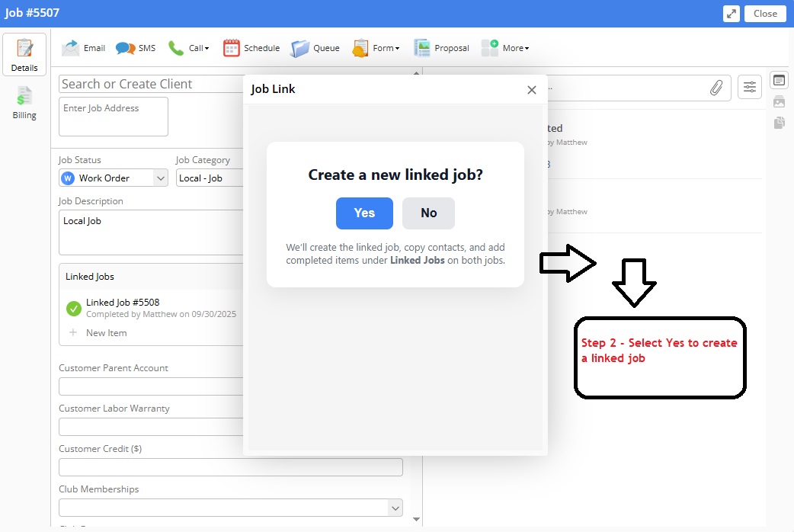Screen dimensions: 794x532
Task: Open the message filter settings icon
Action: pyautogui.click(x=749, y=86)
